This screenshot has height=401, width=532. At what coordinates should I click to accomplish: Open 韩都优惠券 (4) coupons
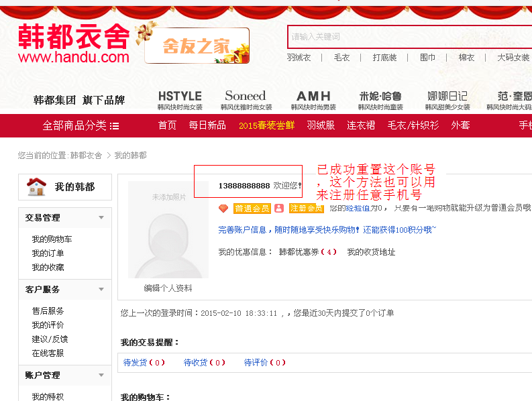[x=307, y=252]
